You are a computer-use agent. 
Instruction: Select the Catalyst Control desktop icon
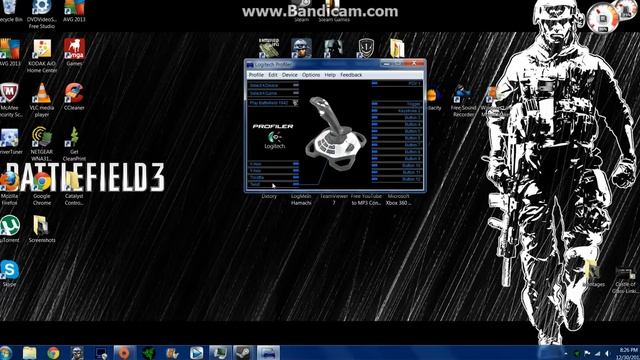click(x=74, y=189)
